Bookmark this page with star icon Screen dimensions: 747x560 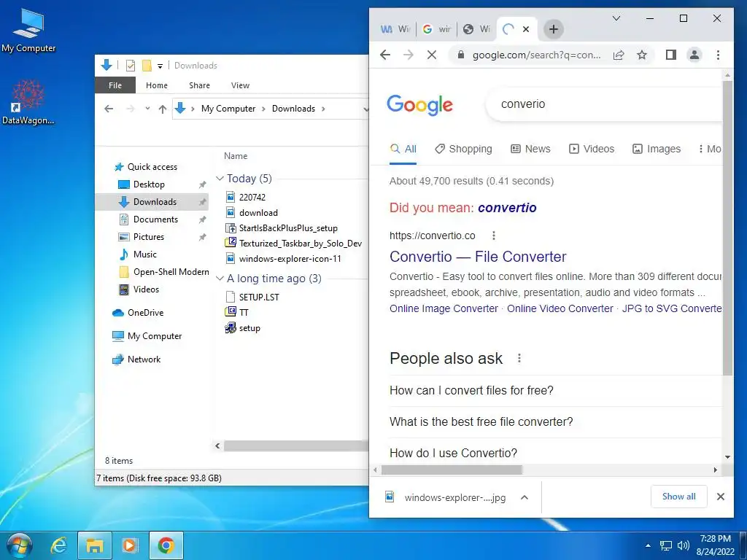tap(642, 55)
